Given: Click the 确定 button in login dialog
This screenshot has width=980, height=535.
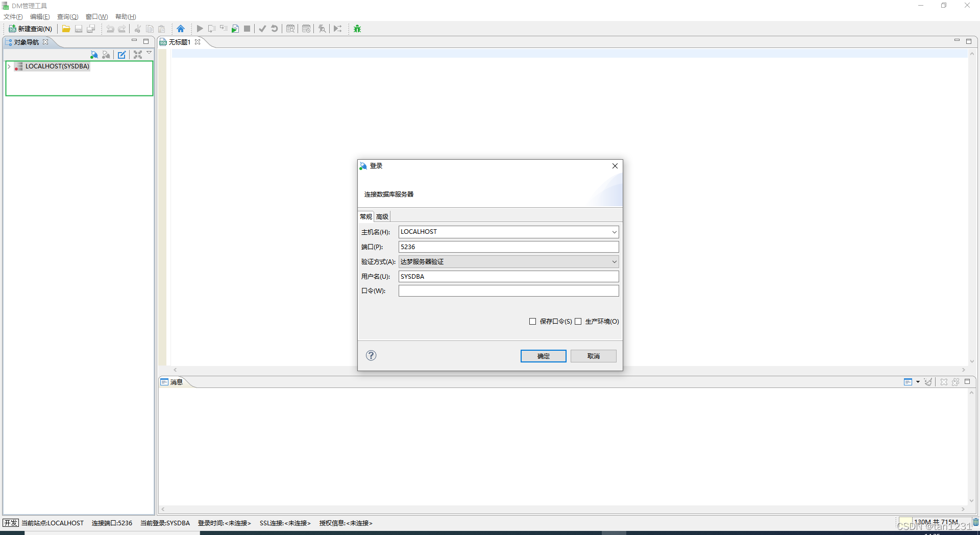Looking at the screenshot, I should click(543, 356).
